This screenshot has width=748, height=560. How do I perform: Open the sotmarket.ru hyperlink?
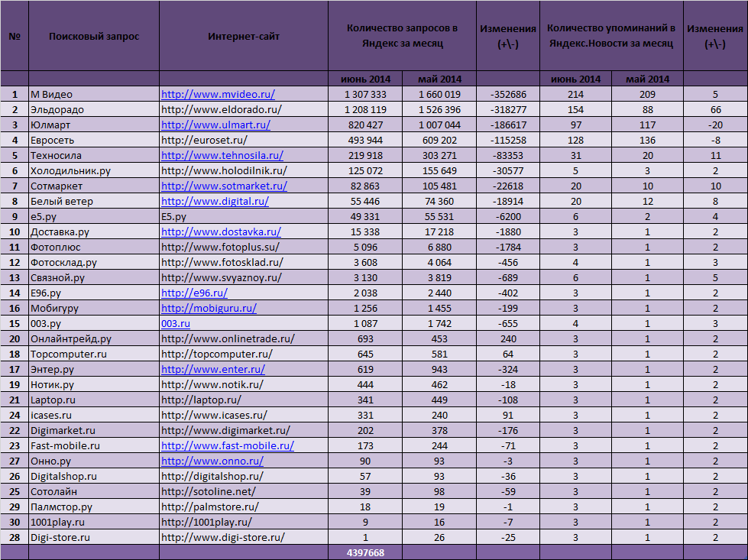coord(224,186)
